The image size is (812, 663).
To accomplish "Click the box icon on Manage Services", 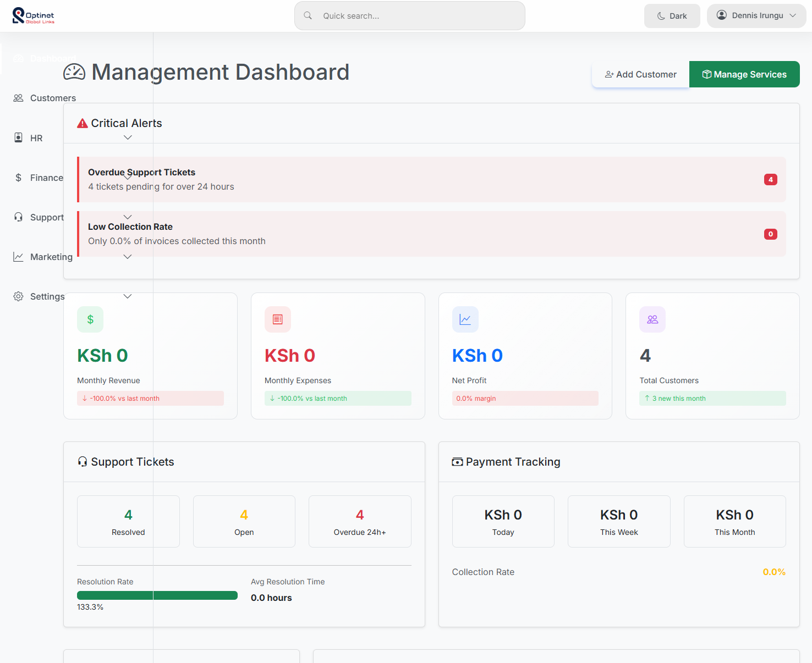I will click(x=707, y=74).
